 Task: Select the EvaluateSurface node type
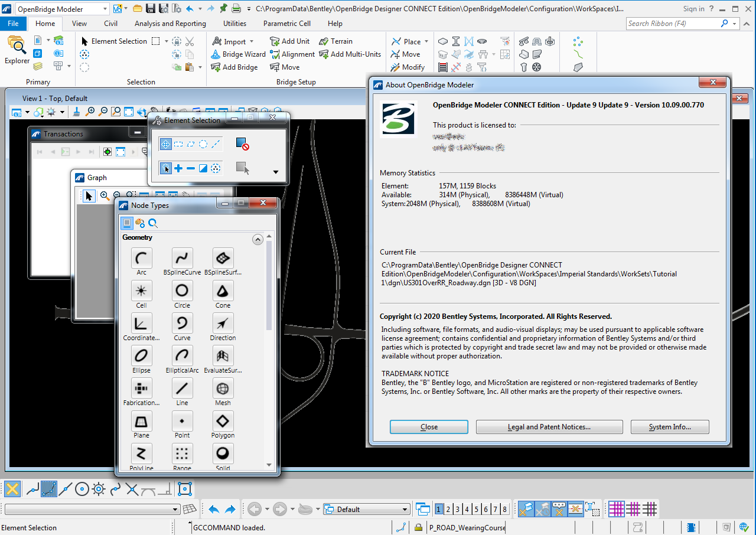[223, 356]
